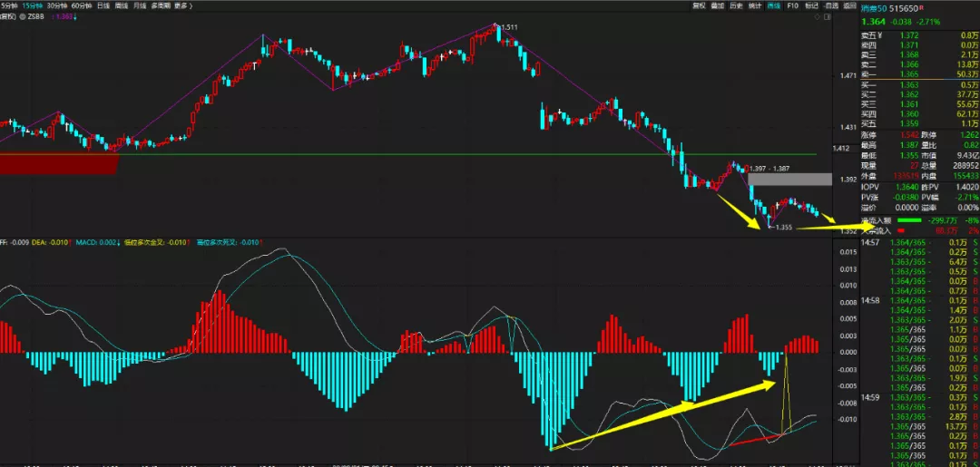
Task: Click the IOPV value 1.3640
Action: click(906, 188)
